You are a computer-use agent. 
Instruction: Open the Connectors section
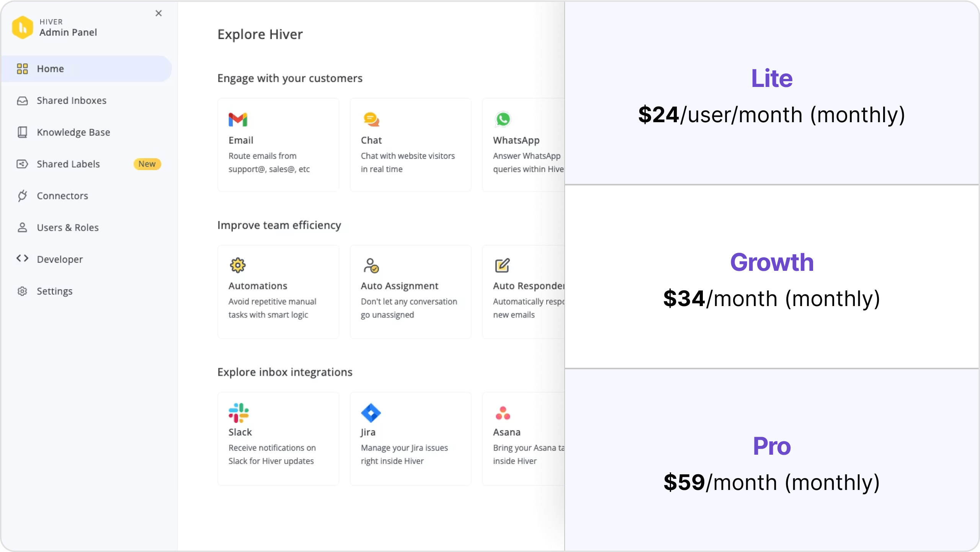(x=62, y=195)
